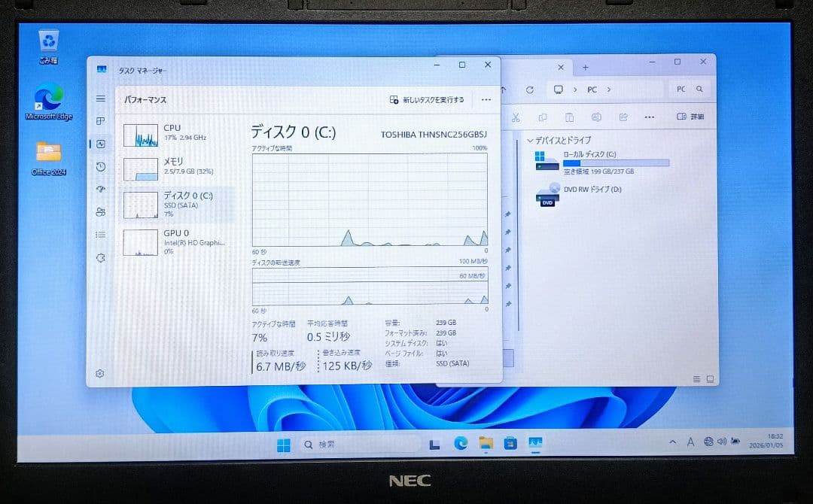Open the Users section in Task Manager sidebar

(100, 212)
